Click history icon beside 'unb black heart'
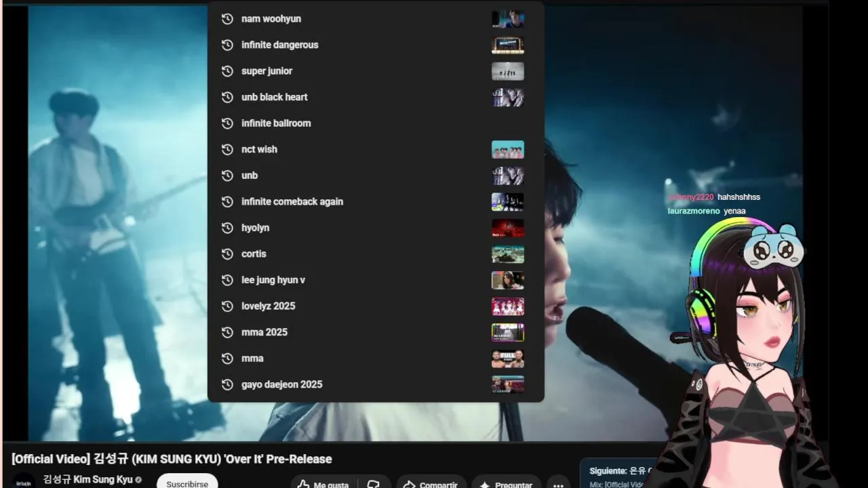The height and width of the screenshot is (488, 868). (227, 97)
